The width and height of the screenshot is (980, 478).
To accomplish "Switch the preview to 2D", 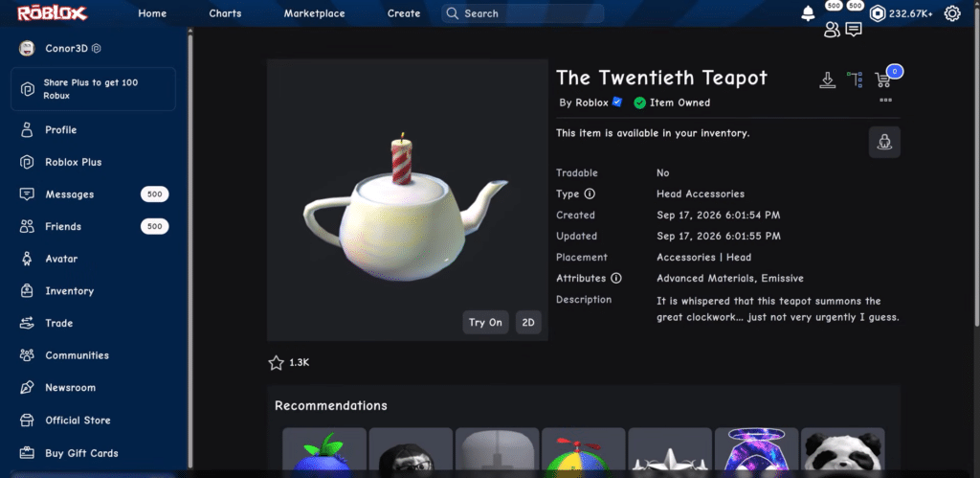I will click(x=528, y=323).
